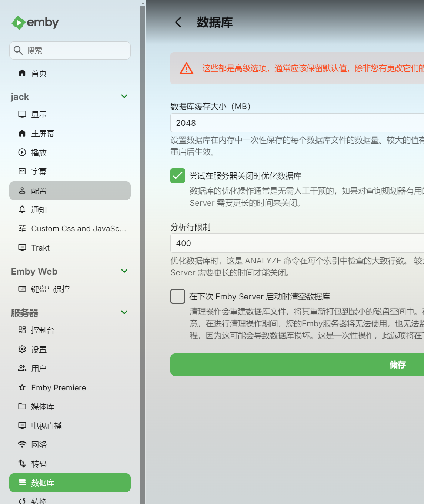
Task: Click the dashboard icon for 控制台
Action: point(22,330)
